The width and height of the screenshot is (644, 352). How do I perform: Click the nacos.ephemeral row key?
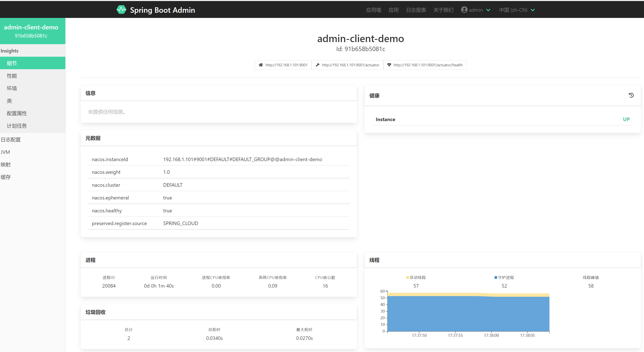[x=110, y=198]
